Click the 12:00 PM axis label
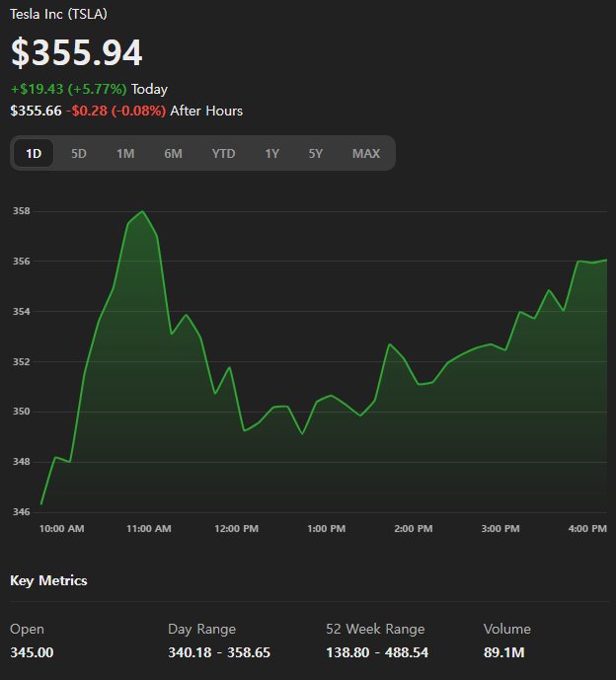616x680 pixels. tap(236, 529)
